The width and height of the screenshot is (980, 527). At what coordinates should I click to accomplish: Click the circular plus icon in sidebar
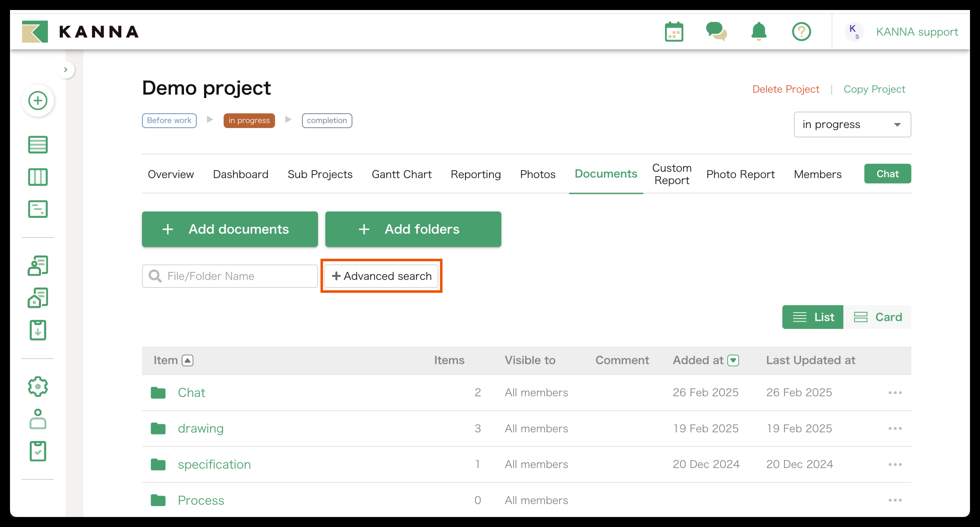(x=38, y=101)
